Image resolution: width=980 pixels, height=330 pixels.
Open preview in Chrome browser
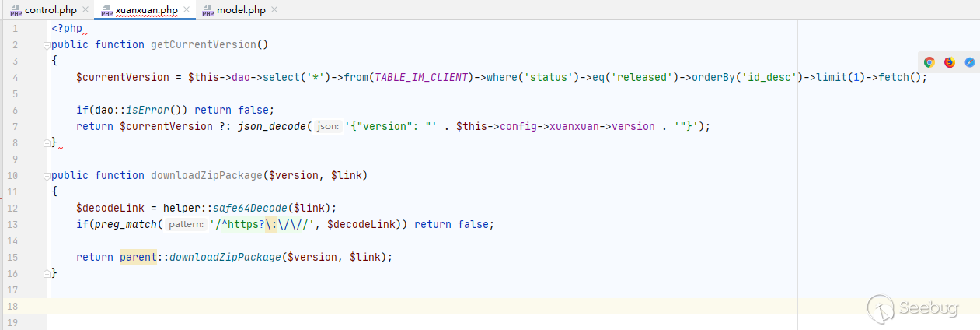click(929, 62)
